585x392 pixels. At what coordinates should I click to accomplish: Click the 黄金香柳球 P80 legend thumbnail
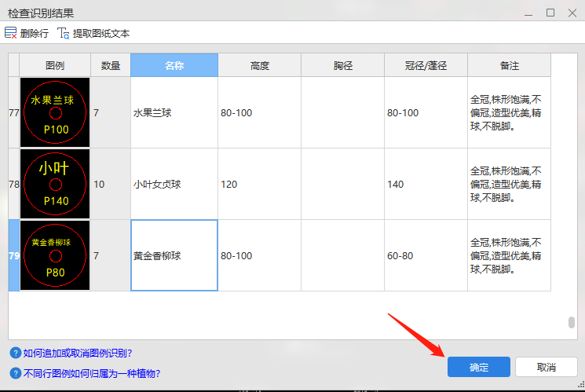click(x=55, y=255)
